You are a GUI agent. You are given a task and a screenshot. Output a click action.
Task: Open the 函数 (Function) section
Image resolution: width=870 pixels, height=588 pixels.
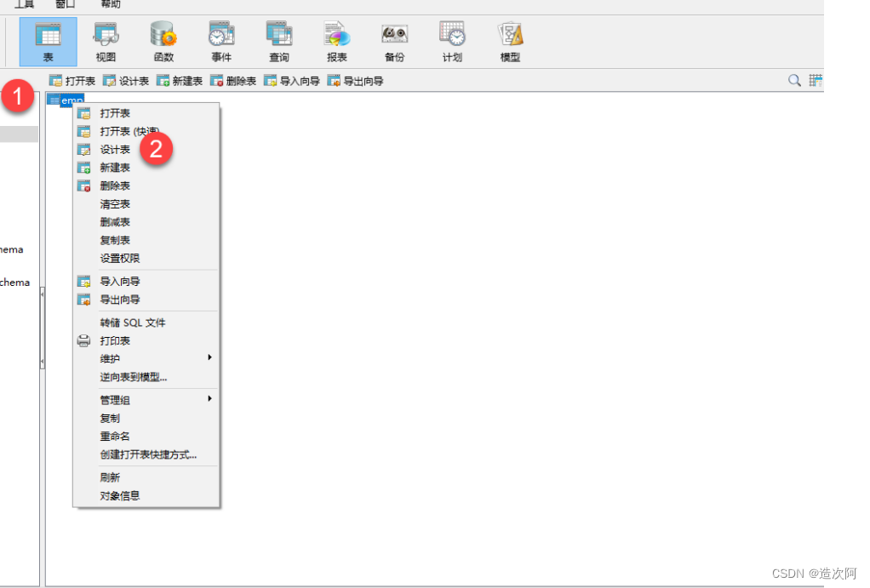point(163,42)
